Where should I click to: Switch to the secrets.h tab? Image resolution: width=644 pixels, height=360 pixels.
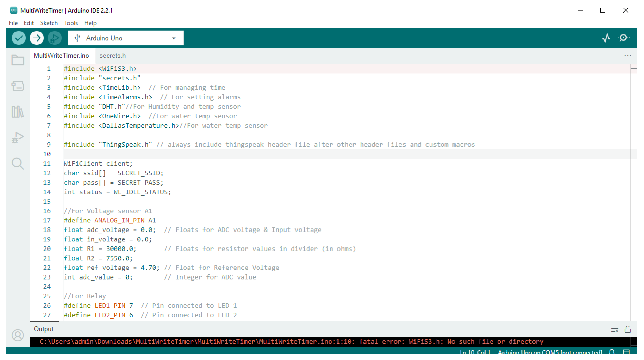(113, 56)
